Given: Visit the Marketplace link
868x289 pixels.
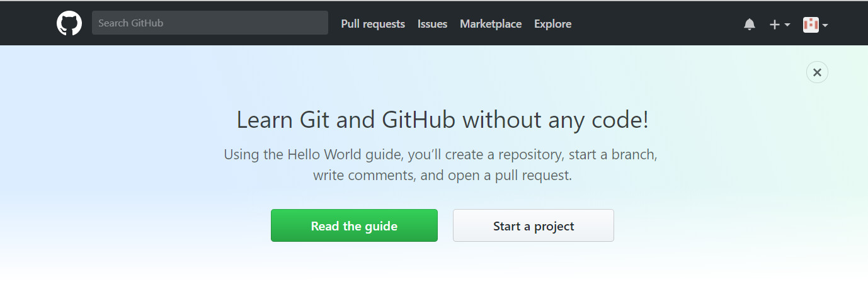Looking at the screenshot, I should pos(491,24).
